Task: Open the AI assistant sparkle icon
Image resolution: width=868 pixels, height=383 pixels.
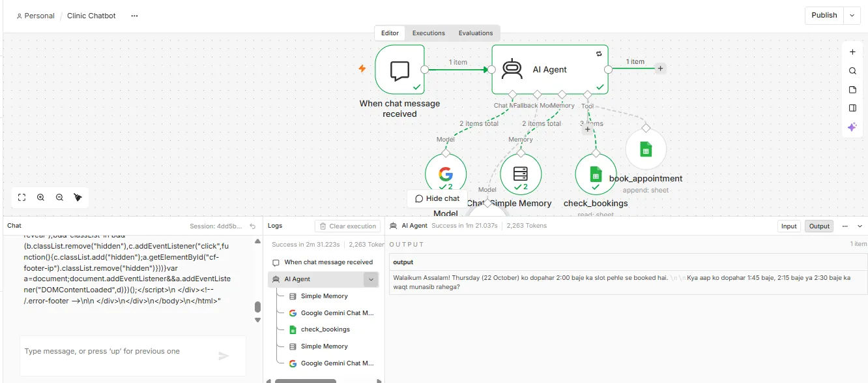Action: coord(852,127)
